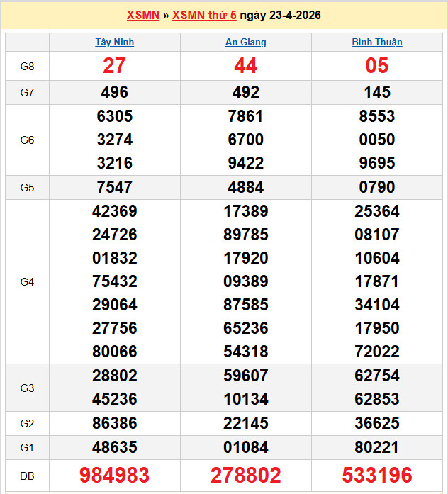Screen dimensions: 448x494
Task: Click the G1 result 48635
Action: point(115,447)
